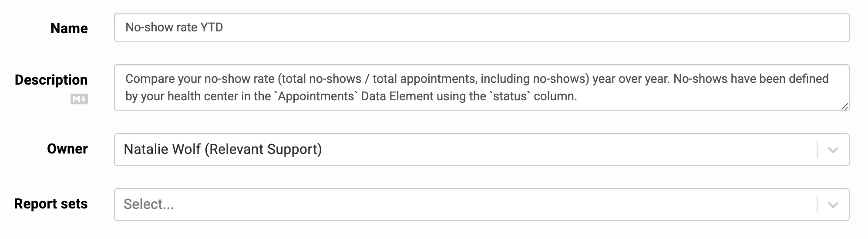The width and height of the screenshot is (868, 239).
Task: Click the Owner field label
Action: 67,149
